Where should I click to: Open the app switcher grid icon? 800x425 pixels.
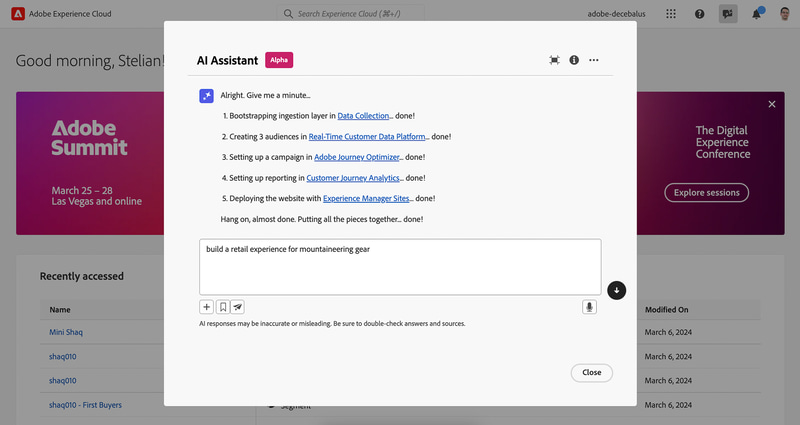click(671, 14)
